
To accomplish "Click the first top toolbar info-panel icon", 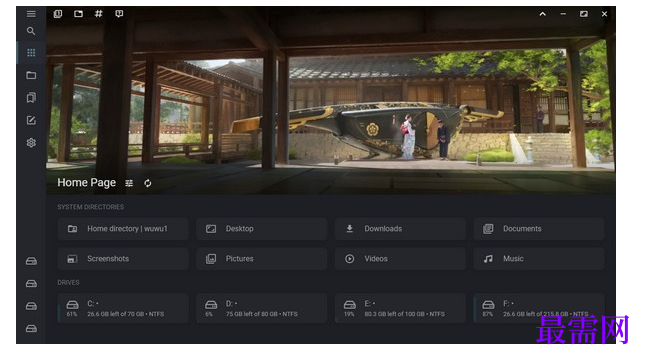I will click(58, 14).
